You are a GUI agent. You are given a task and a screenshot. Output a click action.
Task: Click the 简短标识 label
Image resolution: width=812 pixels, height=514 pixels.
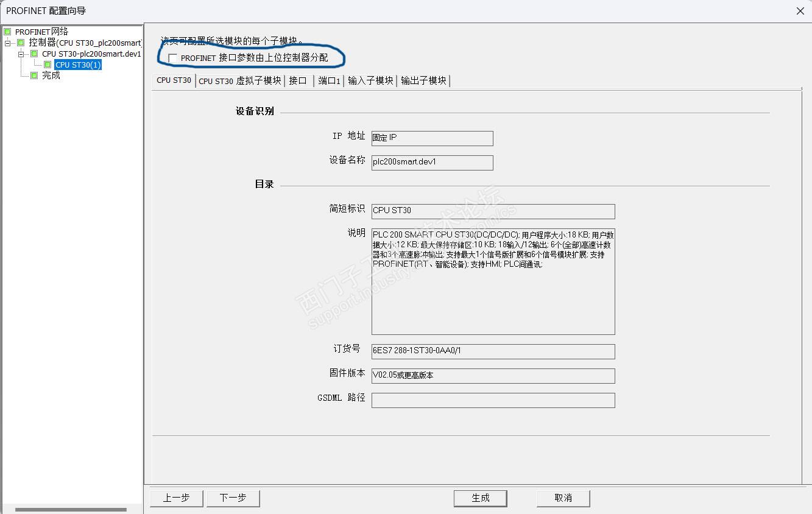(x=347, y=209)
